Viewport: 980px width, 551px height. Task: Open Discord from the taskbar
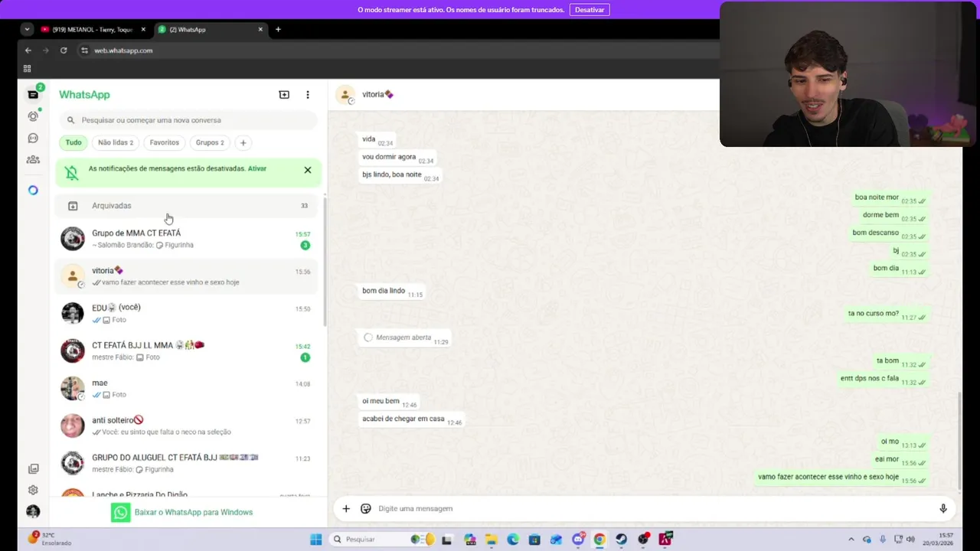pos(578,540)
